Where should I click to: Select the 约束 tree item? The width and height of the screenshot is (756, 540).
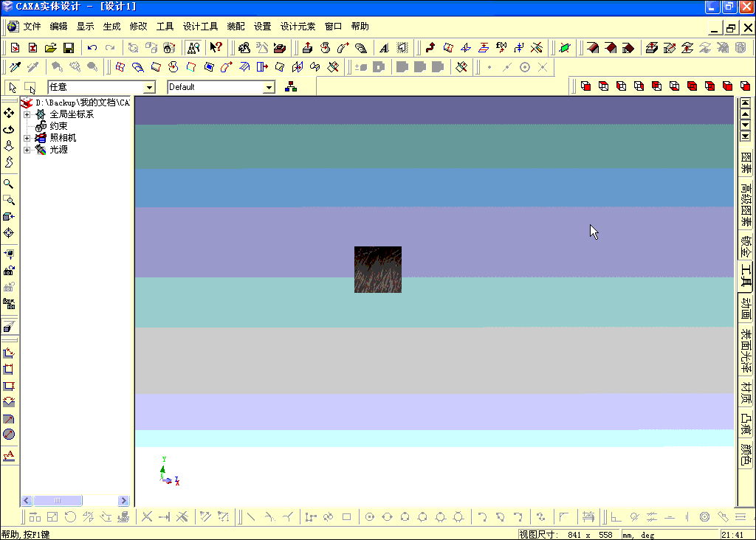[x=58, y=126]
